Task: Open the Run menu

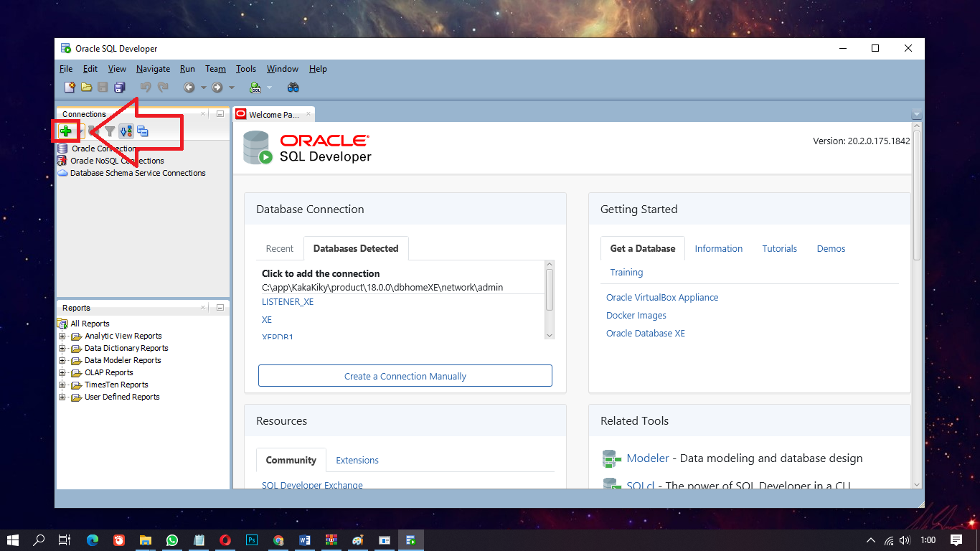Action: coord(187,69)
